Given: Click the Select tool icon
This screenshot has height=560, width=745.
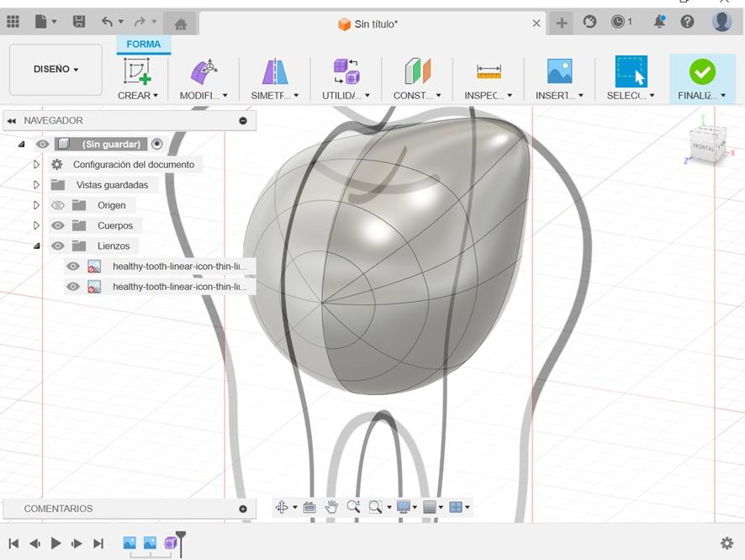Looking at the screenshot, I should [631, 71].
